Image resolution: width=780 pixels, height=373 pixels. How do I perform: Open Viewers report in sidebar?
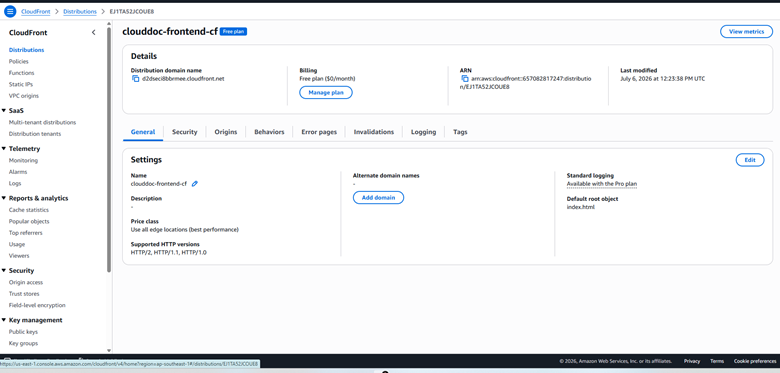tap(19, 256)
